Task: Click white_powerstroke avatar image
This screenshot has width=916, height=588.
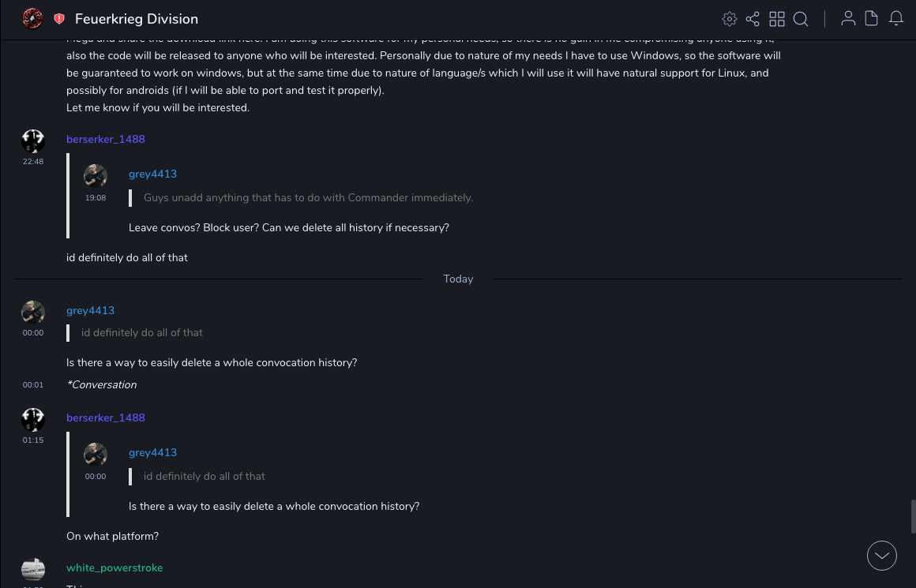Action: [x=33, y=569]
